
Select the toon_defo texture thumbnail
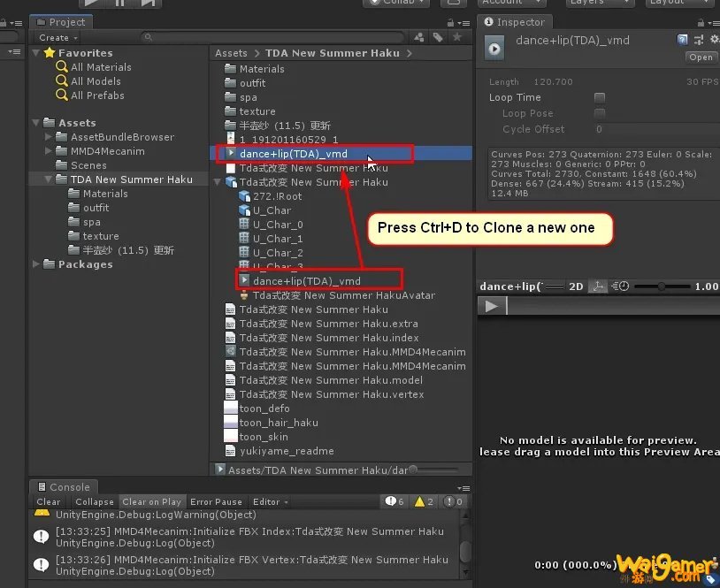coord(231,409)
